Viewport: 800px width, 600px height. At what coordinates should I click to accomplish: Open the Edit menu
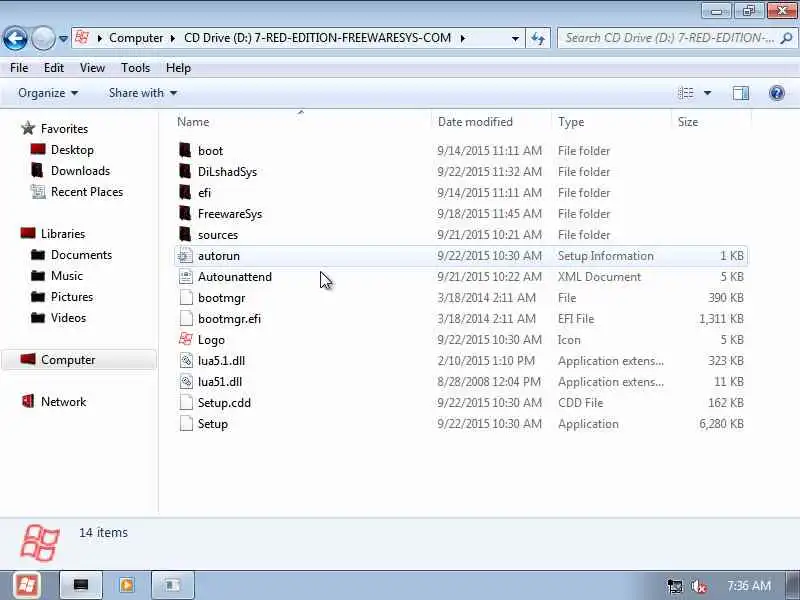(x=54, y=68)
